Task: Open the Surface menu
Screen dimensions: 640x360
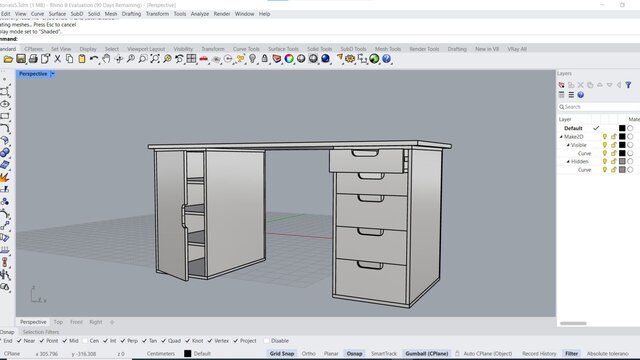Action: tap(57, 14)
